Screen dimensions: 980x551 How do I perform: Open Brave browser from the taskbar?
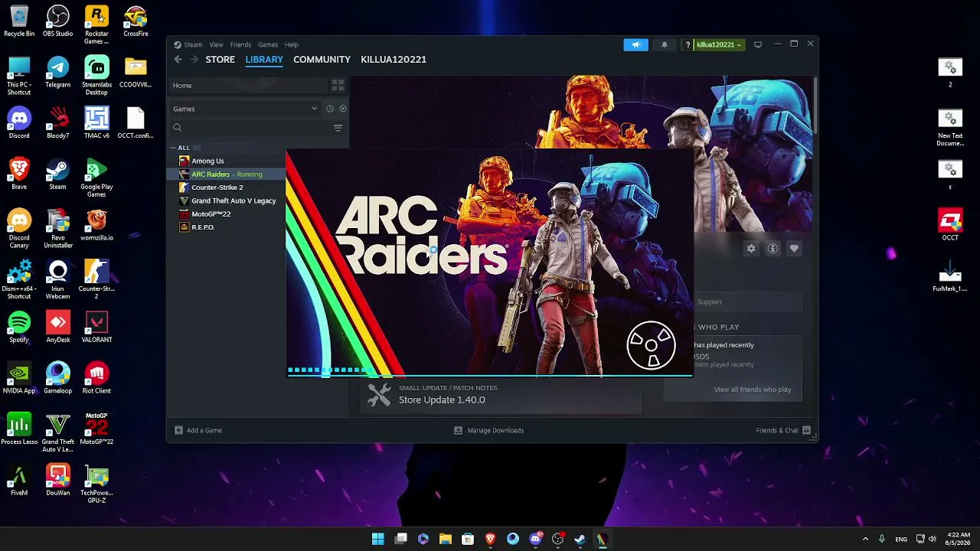[490, 539]
